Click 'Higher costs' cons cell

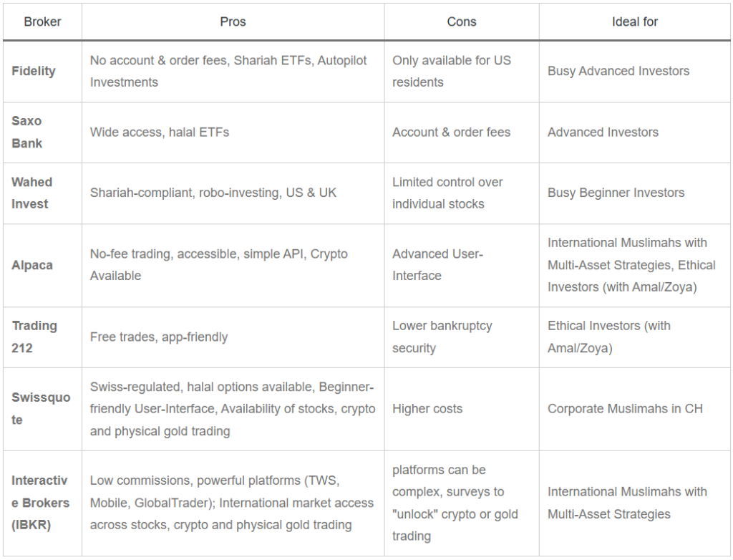(x=462, y=409)
